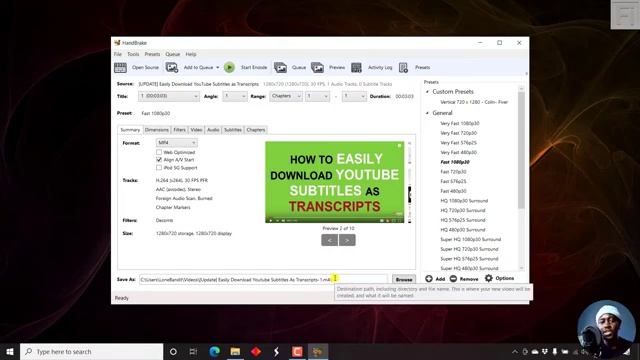640x360 pixels.
Task: Select the Fast 480p30 preset
Action: (x=453, y=191)
